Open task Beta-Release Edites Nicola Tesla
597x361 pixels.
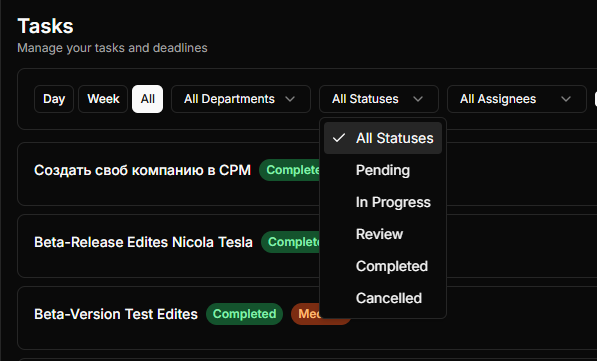143,242
